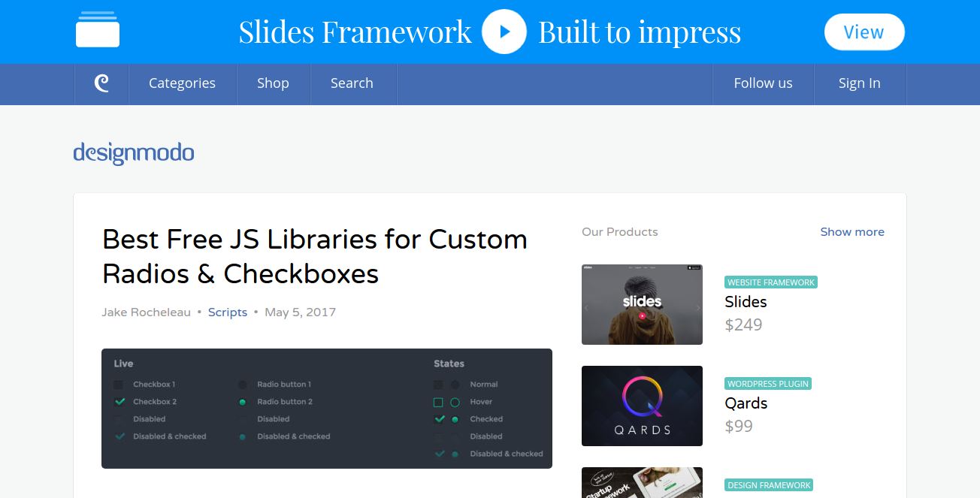This screenshot has width=980, height=498.
Task: Click the Show more products link
Action: pos(852,232)
